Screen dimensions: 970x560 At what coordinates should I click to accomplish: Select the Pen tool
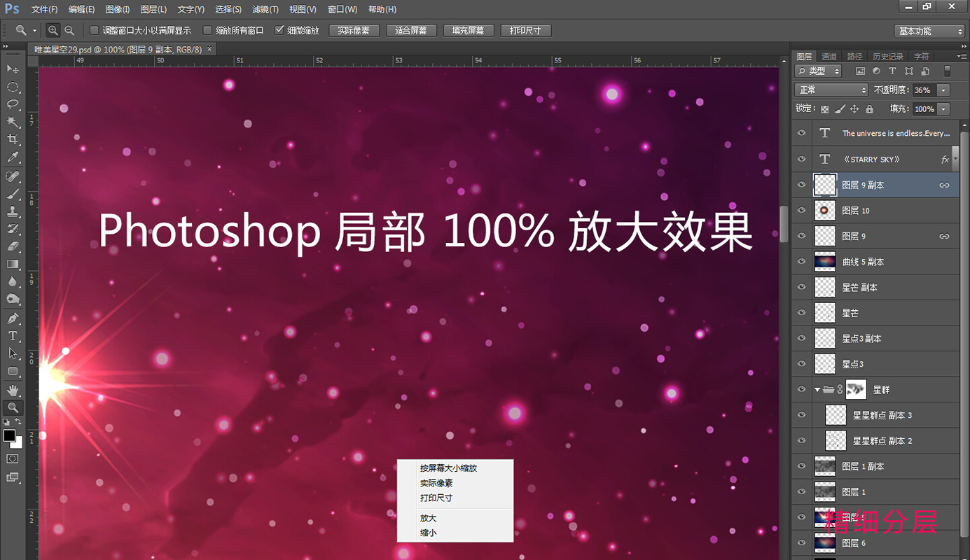(13, 318)
